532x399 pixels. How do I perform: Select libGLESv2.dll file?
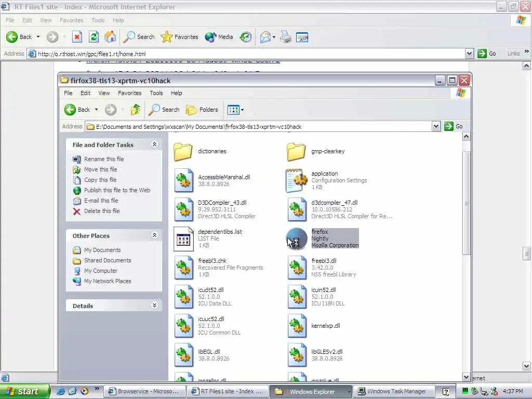click(315, 355)
